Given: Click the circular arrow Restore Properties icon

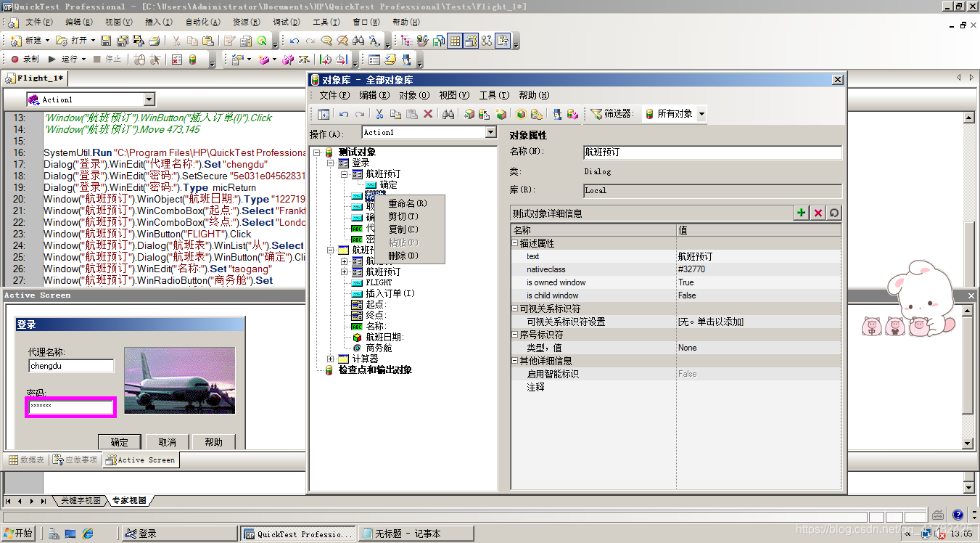Looking at the screenshot, I should pyautogui.click(x=834, y=213).
